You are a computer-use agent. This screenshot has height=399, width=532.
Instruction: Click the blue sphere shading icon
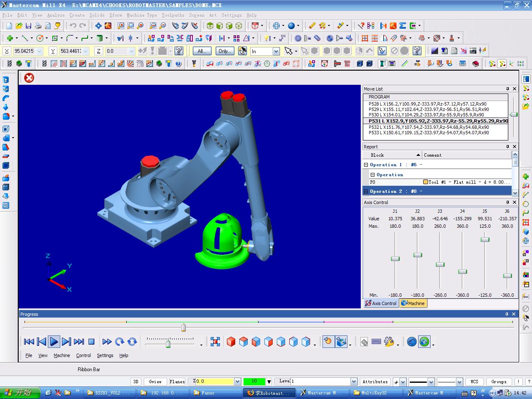(291, 26)
